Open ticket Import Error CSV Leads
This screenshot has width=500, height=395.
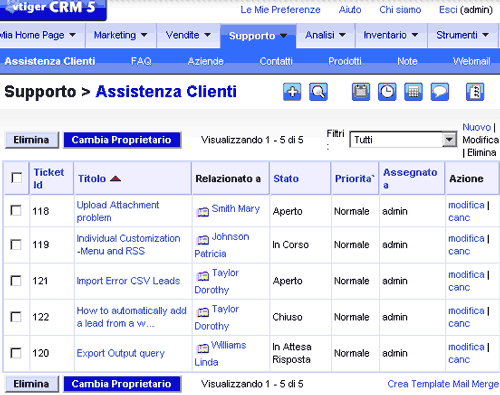pos(128,281)
